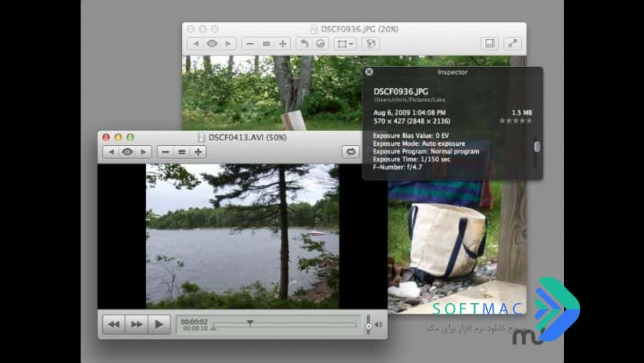Click the playhead marker on video timeline

250,323
